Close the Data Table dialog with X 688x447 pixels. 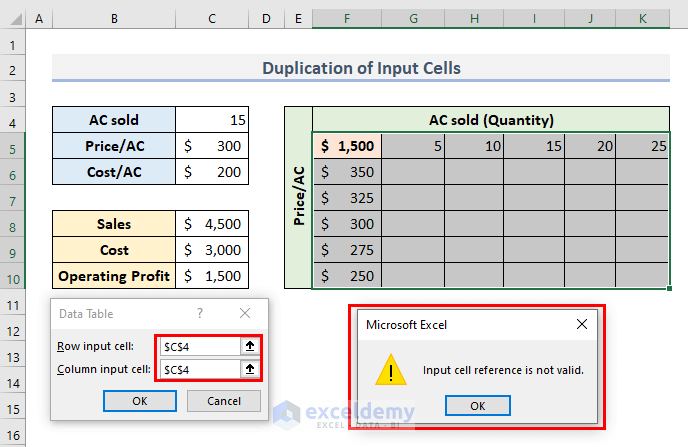(245, 313)
